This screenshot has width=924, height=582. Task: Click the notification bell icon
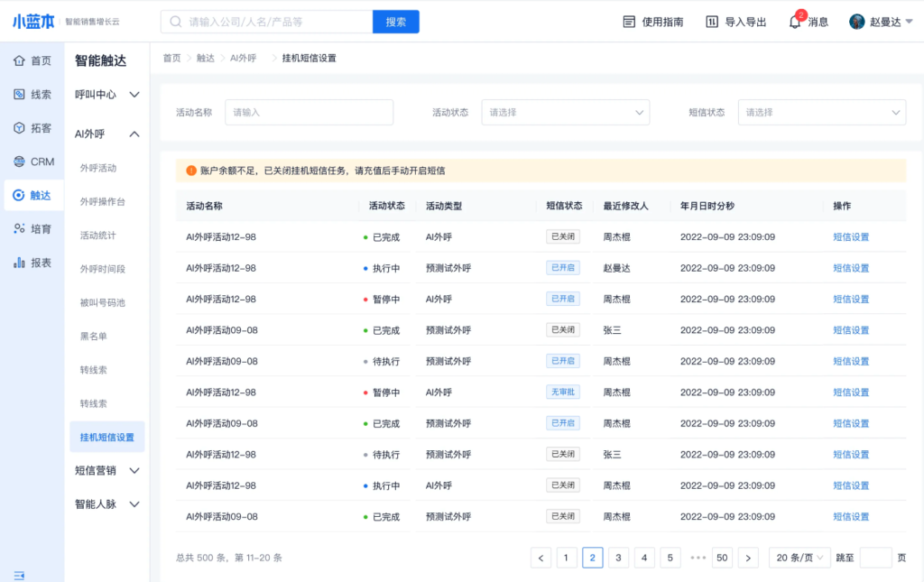[795, 22]
